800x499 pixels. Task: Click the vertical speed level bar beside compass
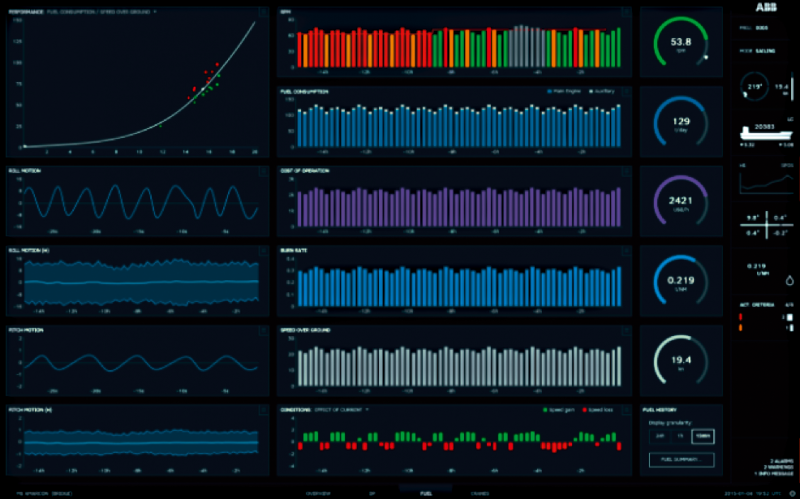790,89
